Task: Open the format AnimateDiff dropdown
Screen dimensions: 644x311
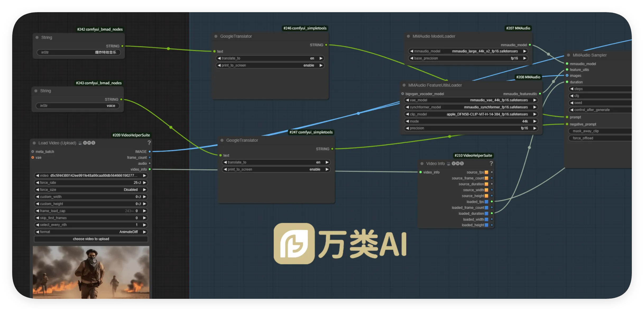Action: tap(91, 232)
